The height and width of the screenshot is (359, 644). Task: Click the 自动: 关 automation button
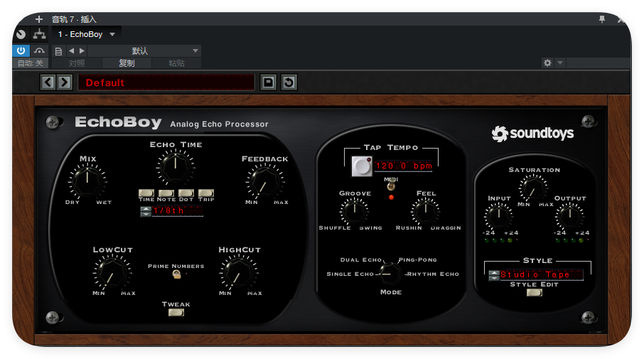pyautogui.click(x=31, y=63)
